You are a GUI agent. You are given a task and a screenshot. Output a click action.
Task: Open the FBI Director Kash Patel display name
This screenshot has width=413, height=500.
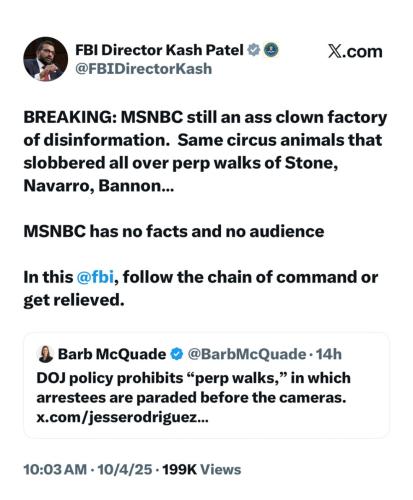click(x=159, y=50)
